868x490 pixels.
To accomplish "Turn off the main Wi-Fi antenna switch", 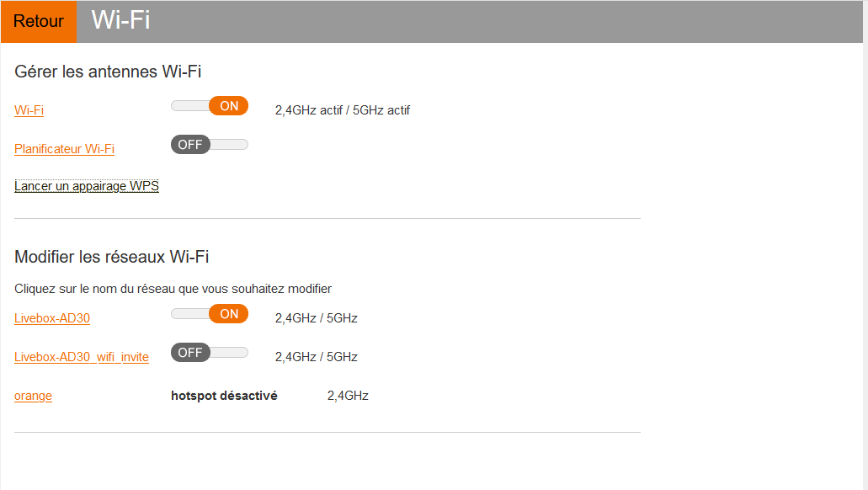I will point(210,106).
